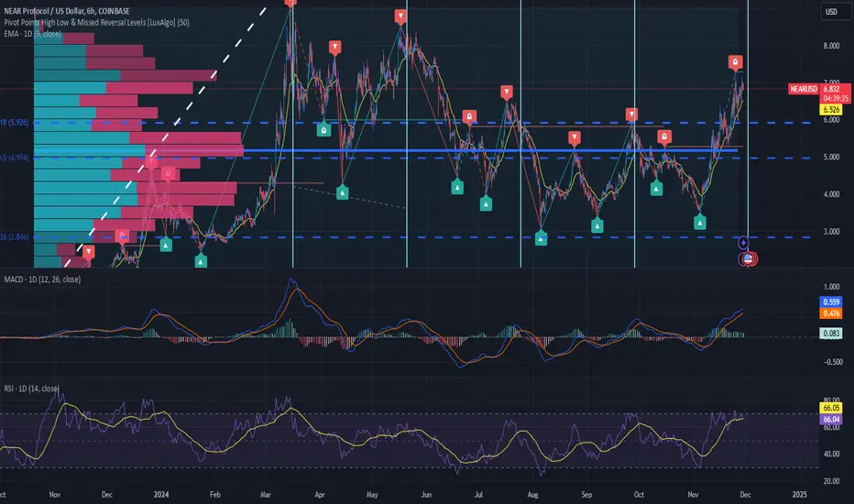Image resolution: width=854 pixels, height=504 pixels.
Task: Click the 2024 label on time axis
Action: (161, 495)
